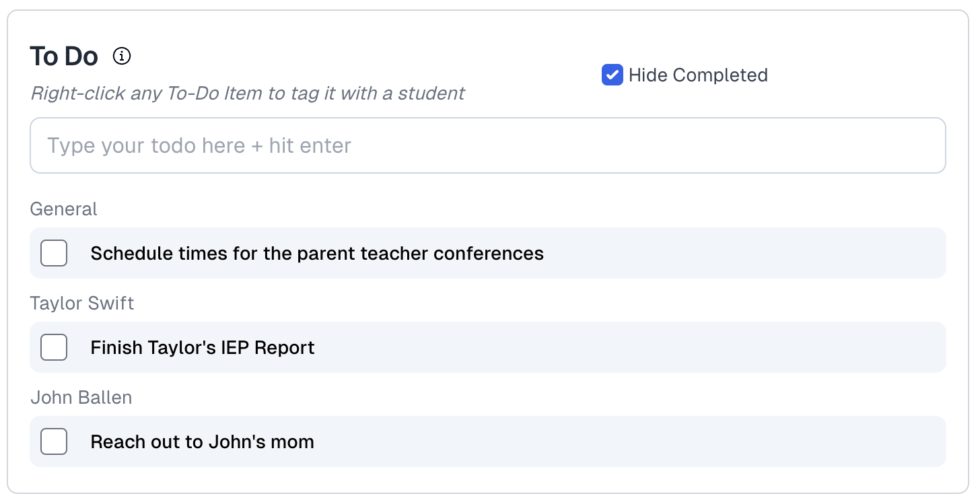Click the 'Hide Completed' text label
The image size is (980, 502).
[x=697, y=75]
